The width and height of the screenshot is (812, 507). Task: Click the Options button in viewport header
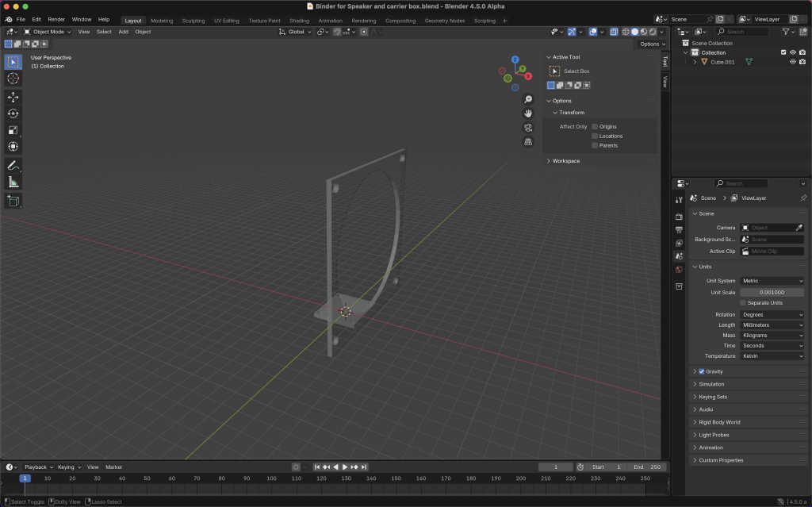point(651,44)
